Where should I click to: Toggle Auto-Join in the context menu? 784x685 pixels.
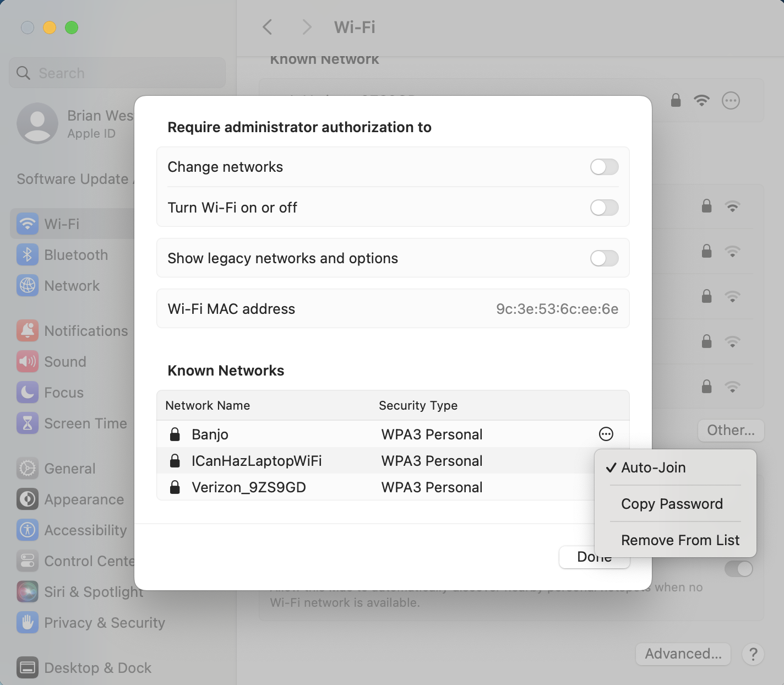[x=676, y=467]
